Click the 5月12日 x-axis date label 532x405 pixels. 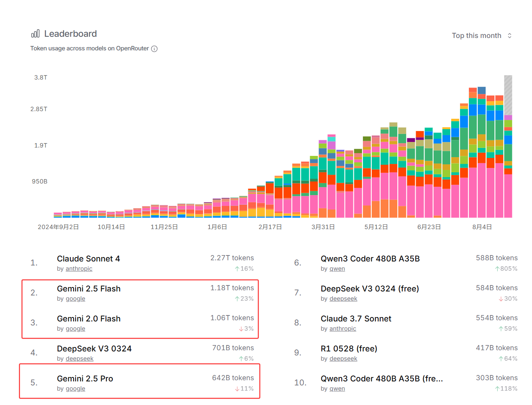(x=376, y=227)
